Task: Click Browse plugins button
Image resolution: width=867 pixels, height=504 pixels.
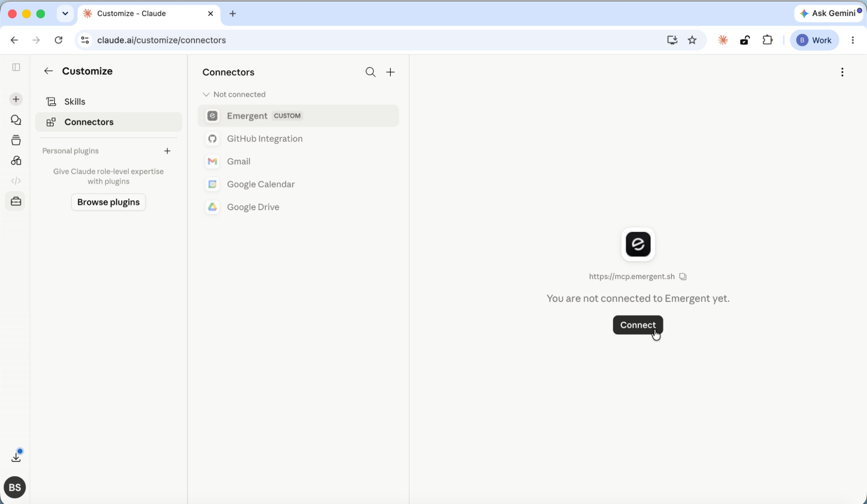Action: pos(108,202)
